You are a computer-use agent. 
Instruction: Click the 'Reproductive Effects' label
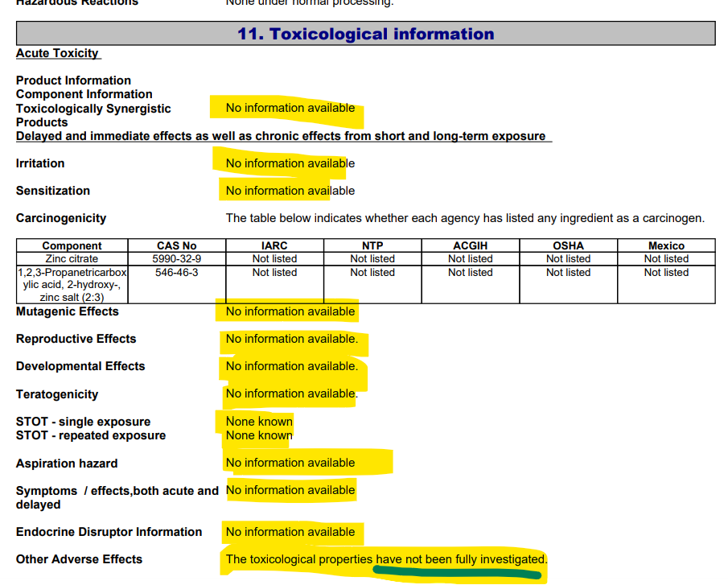point(76,339)
